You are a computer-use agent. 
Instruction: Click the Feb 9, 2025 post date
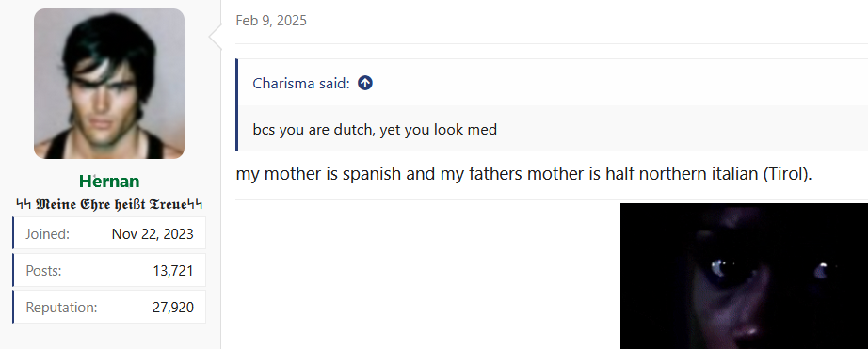pyautogui.click(x=271, y=21)
